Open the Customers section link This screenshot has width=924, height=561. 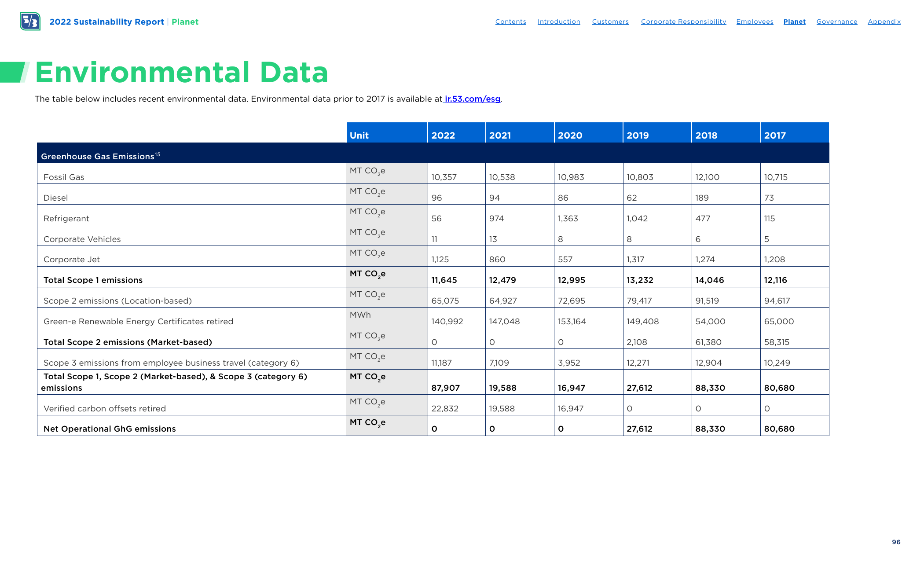[x=610, y=22]
